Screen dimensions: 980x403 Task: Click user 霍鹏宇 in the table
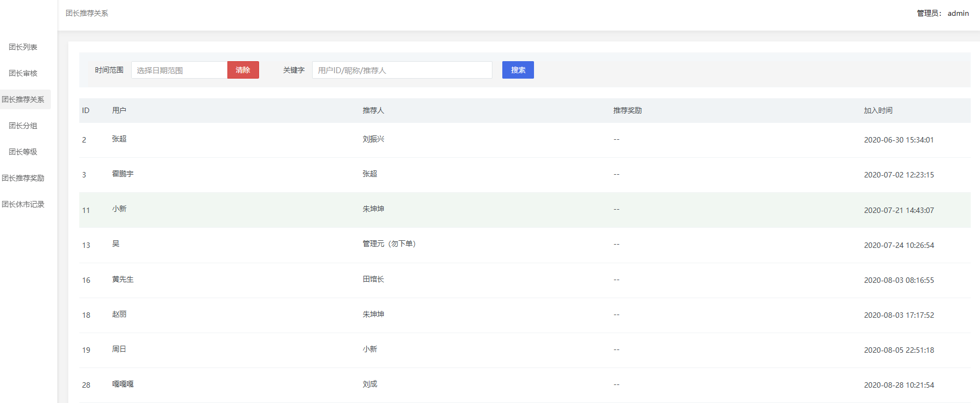point(122,174)
